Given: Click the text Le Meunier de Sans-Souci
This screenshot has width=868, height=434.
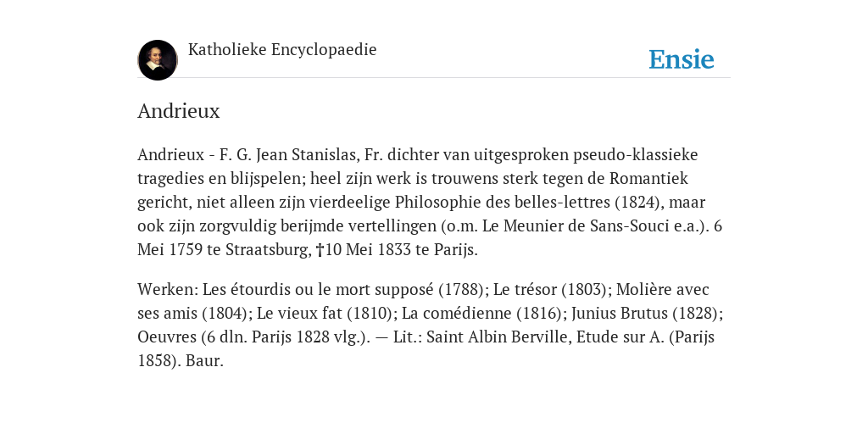Looking at the screenshot, I should tap(576, 225).
